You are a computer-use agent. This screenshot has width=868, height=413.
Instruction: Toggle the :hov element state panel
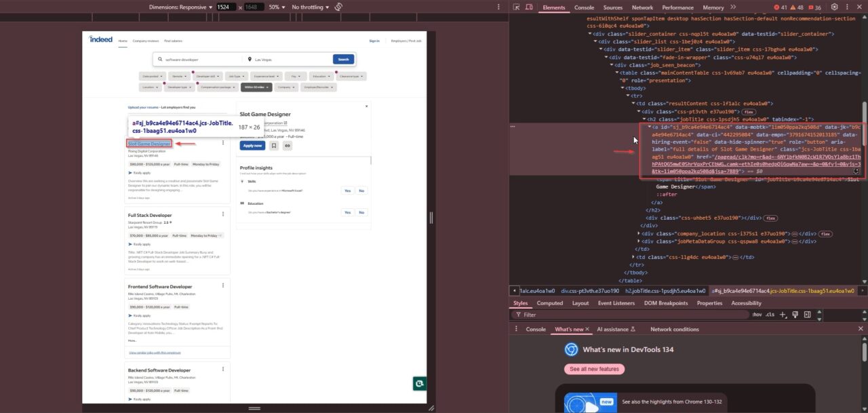(x=757, y=315)
